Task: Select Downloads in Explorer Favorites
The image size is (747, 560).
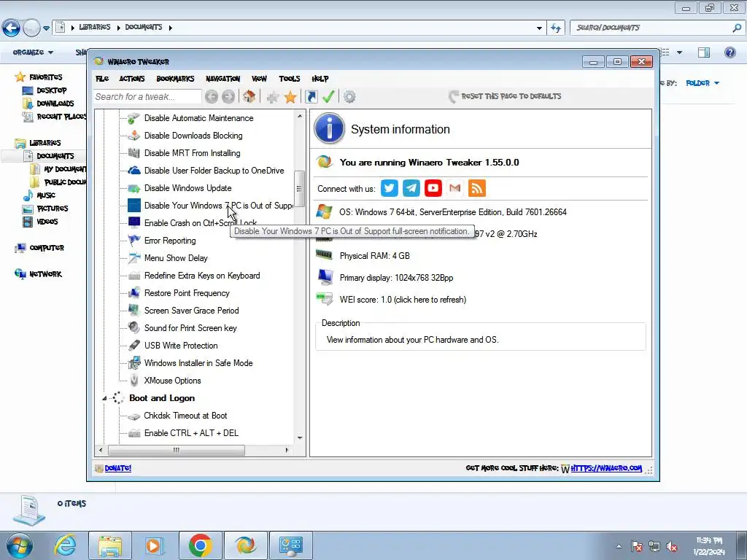Action: (55, 104)
